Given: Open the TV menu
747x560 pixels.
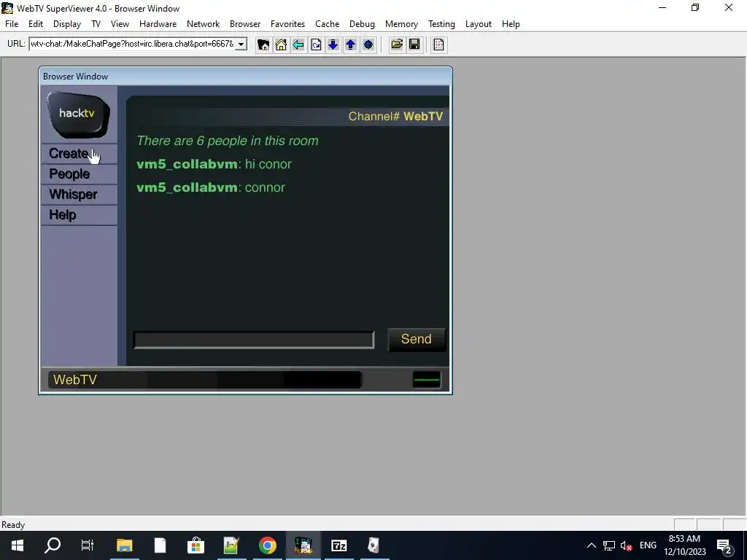Looking at the screenshot, I should click(x=96, y=24).
